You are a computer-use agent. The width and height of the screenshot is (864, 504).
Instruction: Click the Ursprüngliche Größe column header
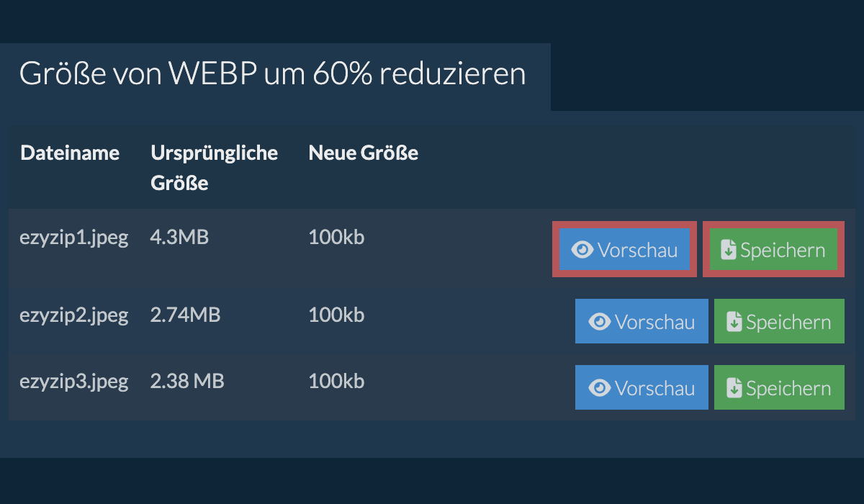(214, 168)
